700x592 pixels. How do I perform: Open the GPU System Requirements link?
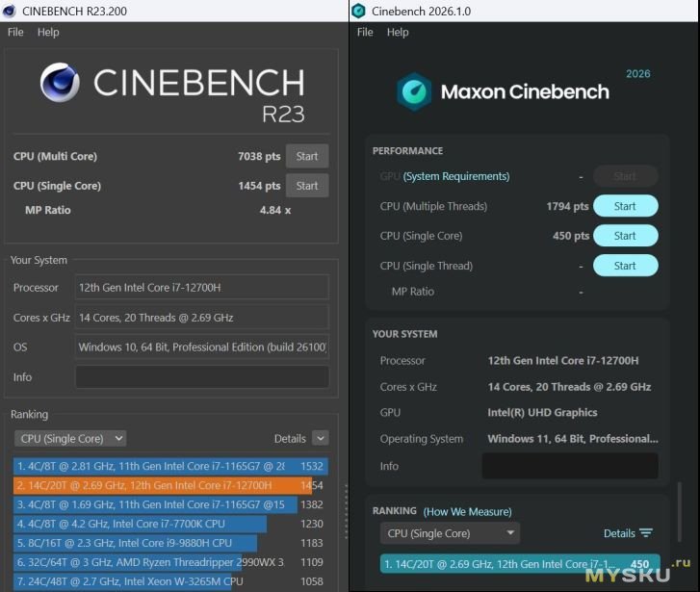click(x=456, y=176)
